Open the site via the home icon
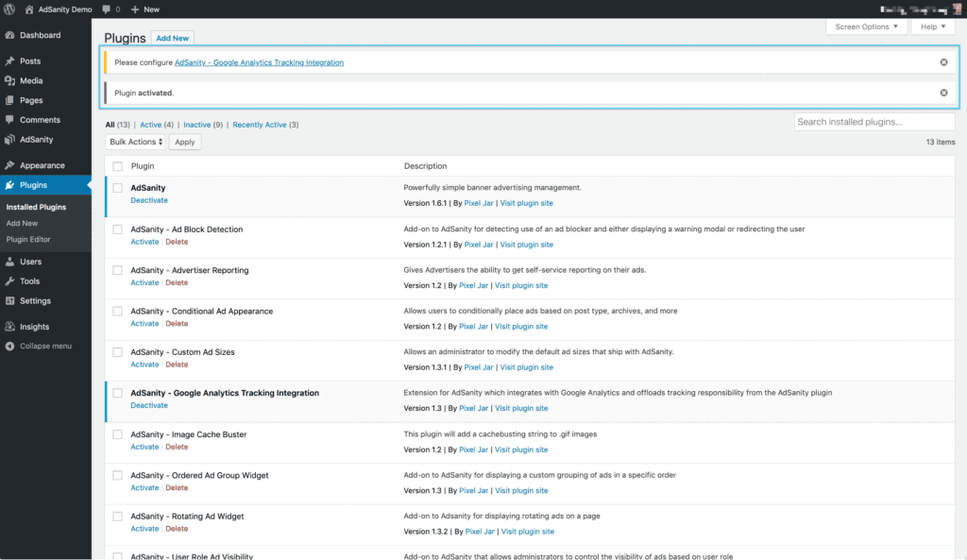967x560 pixels. (x=30, y=8)
